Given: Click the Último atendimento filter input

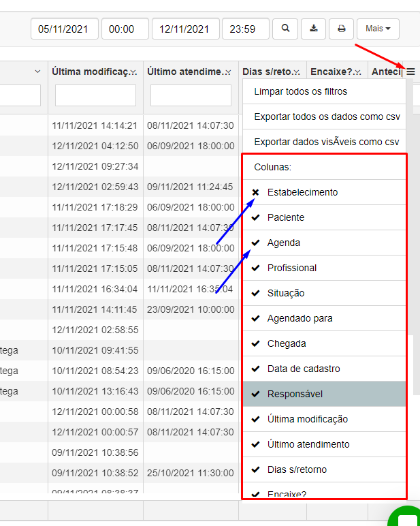Looking at the screenshot, I should [x=191, y=95].
